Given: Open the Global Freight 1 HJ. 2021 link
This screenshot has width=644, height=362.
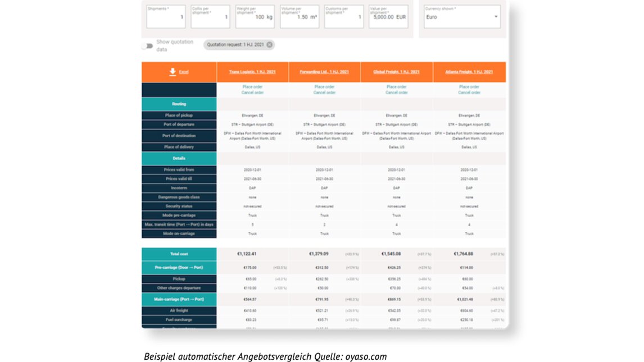Looking at the screenshot, I should pos(396,72).
